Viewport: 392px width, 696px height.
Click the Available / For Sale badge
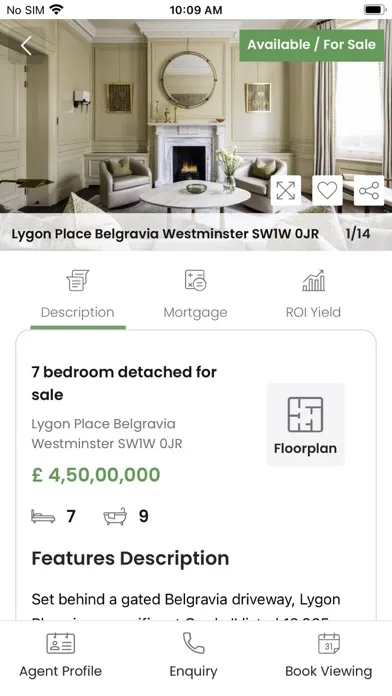312,45
